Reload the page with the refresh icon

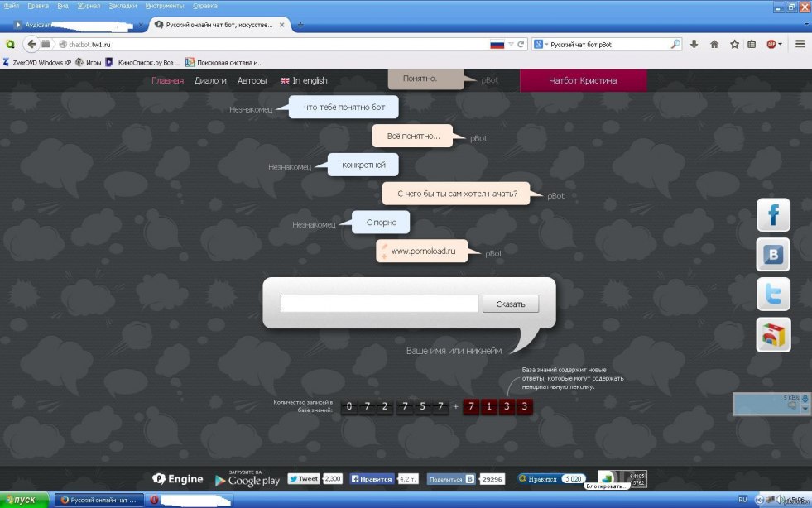(x=521, y=44)
